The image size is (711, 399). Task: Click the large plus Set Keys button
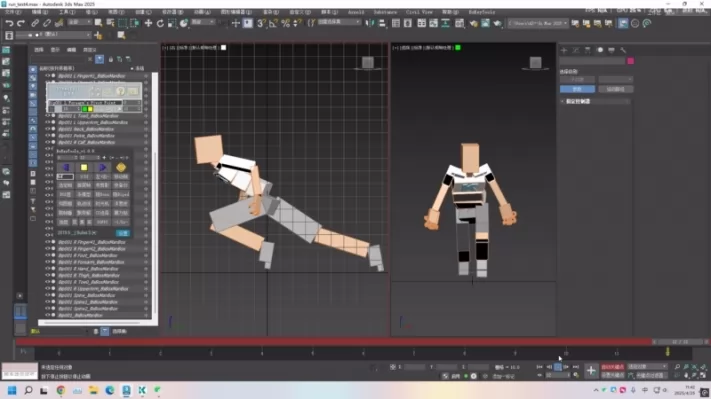click(x=591, y=371)
